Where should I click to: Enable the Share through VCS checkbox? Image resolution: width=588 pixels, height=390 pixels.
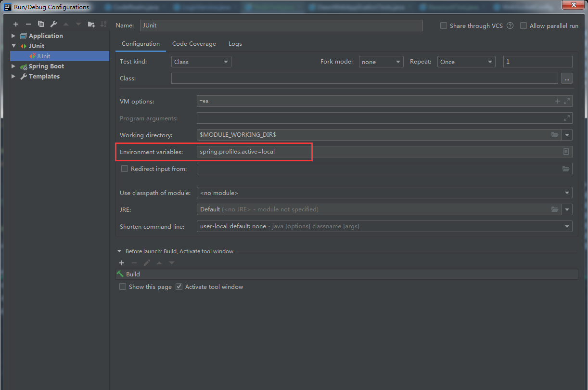tap(444, 26)
